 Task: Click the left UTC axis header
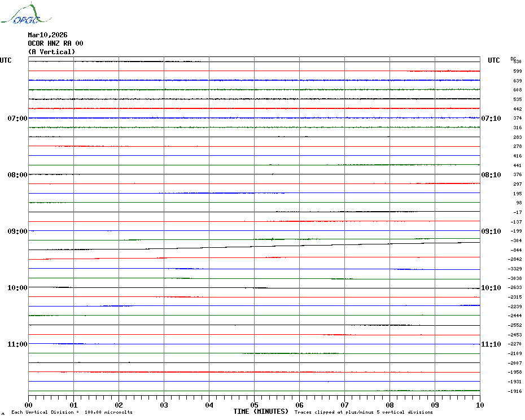coord(6,60)
